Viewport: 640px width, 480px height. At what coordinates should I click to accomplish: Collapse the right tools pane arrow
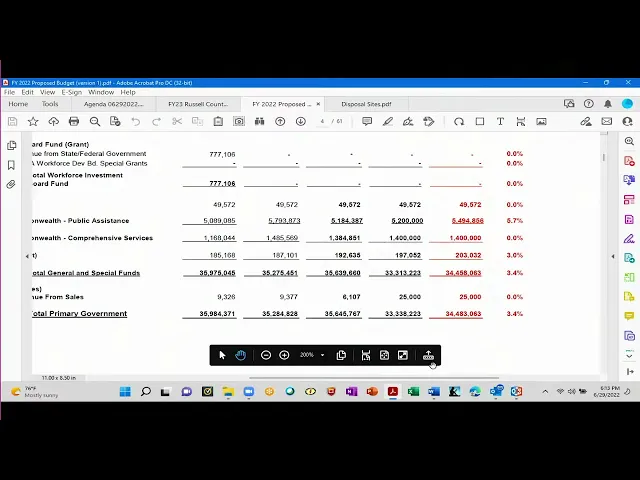pyautogui.click(x=613, y=256)
